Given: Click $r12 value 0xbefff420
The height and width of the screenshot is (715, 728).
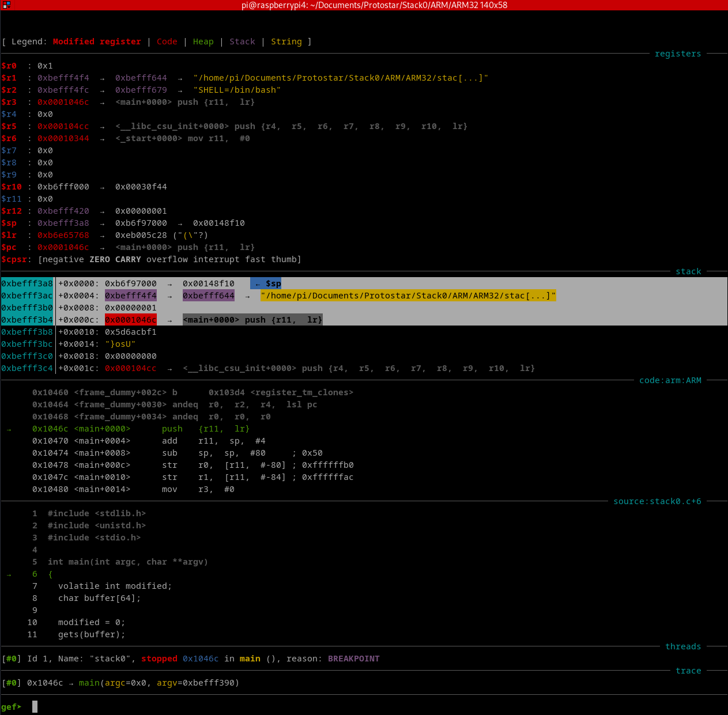Looking at the screenshot, I should [x=63, y=211].
